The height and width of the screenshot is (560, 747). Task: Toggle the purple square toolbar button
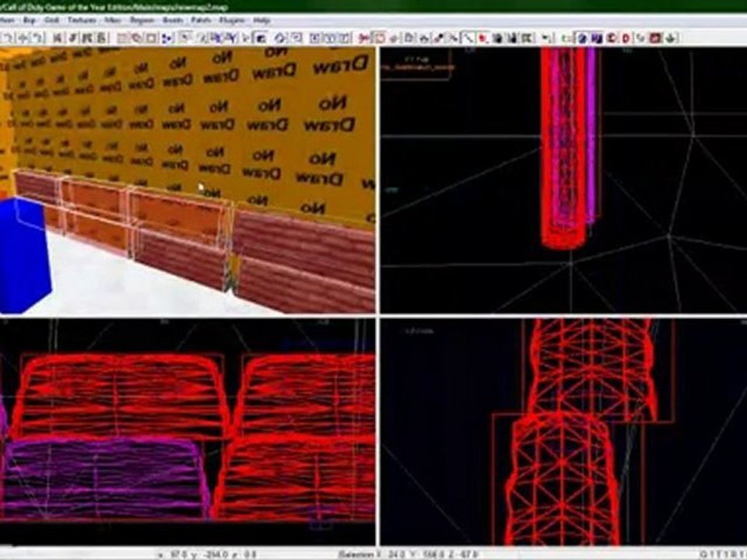point(597,37)
